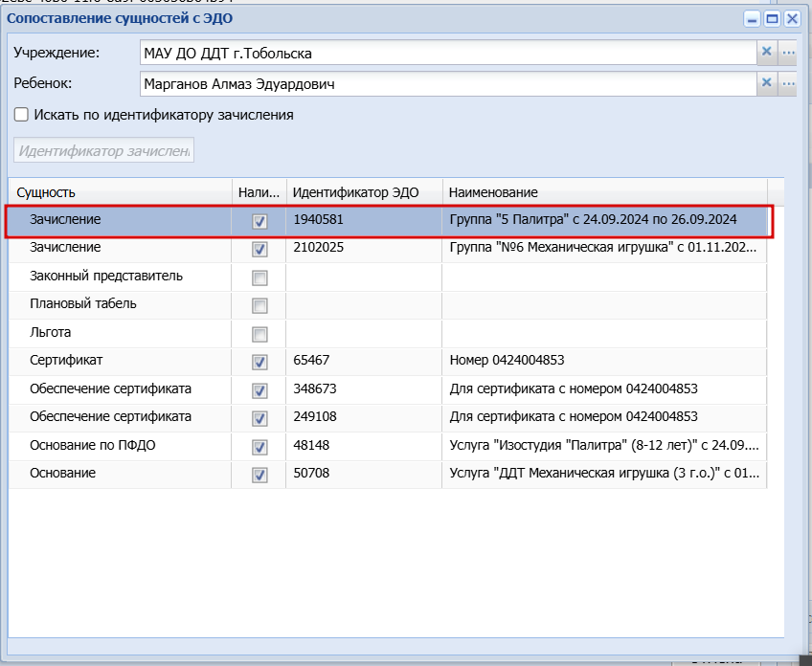Sort by Наименование column header

click(x=605, y=192)
